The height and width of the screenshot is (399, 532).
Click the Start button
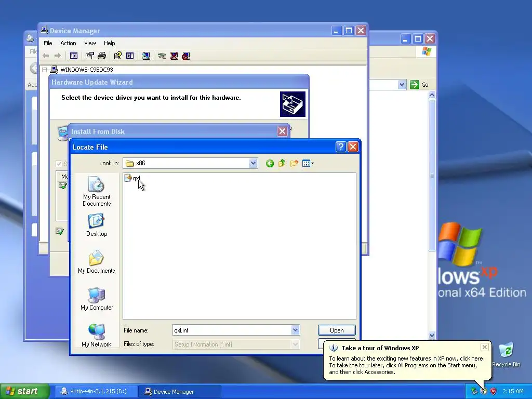[25, 392]
